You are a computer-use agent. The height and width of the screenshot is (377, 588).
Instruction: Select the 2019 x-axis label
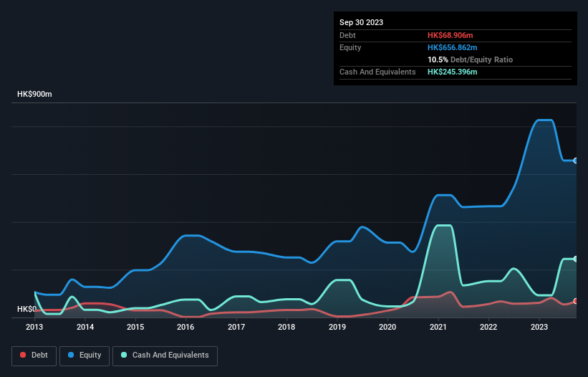click(x=337, y=327)
